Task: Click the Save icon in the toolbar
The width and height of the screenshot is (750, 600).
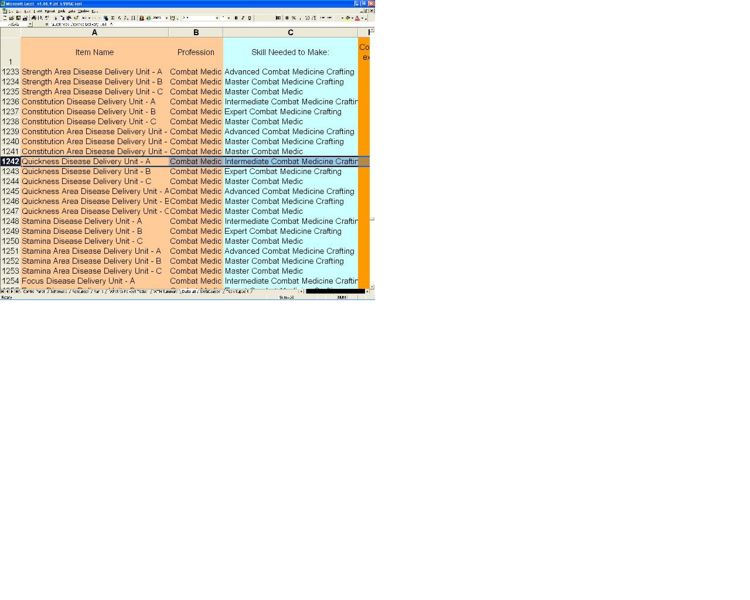Action: coord(17,18)
